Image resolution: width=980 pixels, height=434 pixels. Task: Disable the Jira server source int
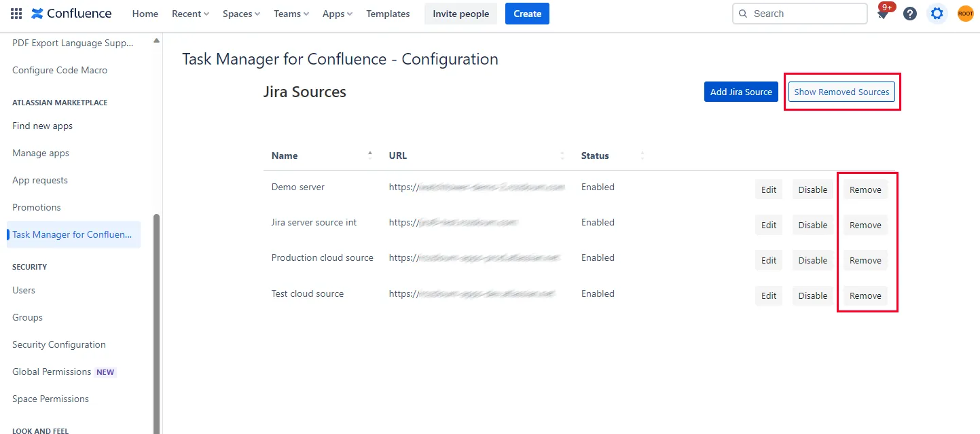coord(813,225)
